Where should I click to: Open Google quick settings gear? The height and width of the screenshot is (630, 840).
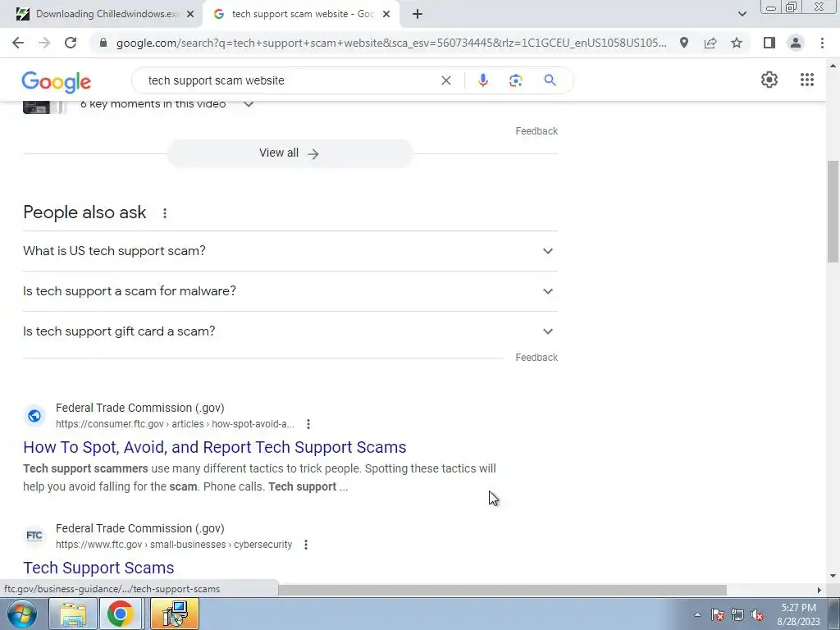pyautogui.click(x=769, y=80)
